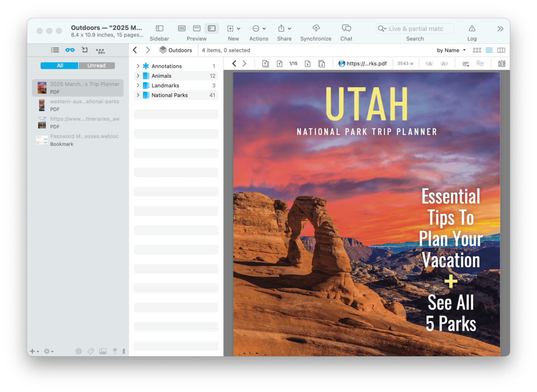Go to the next PDF page
This screenshot has width=537, height=392.
(307, 64)
